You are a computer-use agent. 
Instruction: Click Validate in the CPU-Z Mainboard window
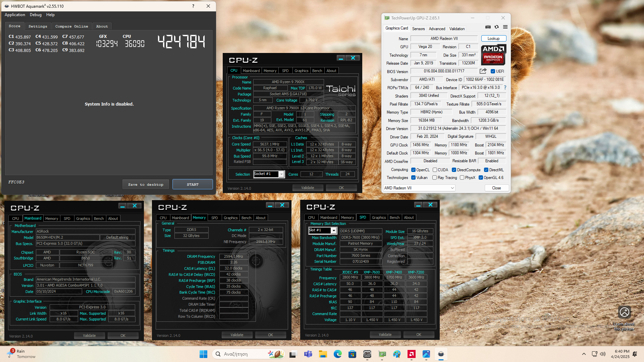click(89, 336)
